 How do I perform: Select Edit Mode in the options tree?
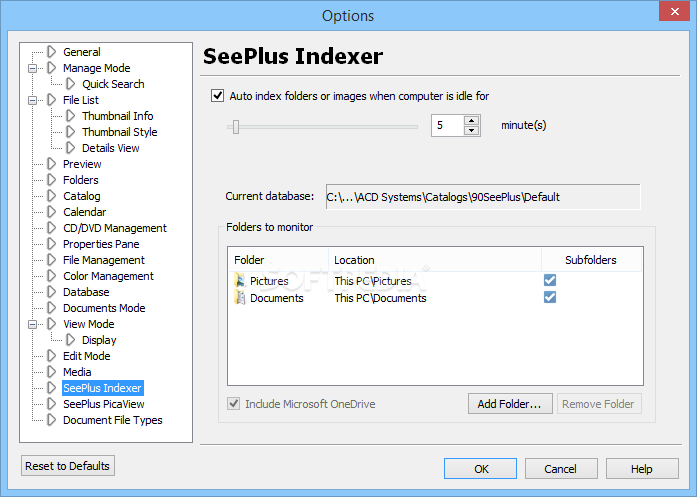[x=87, y=356]
